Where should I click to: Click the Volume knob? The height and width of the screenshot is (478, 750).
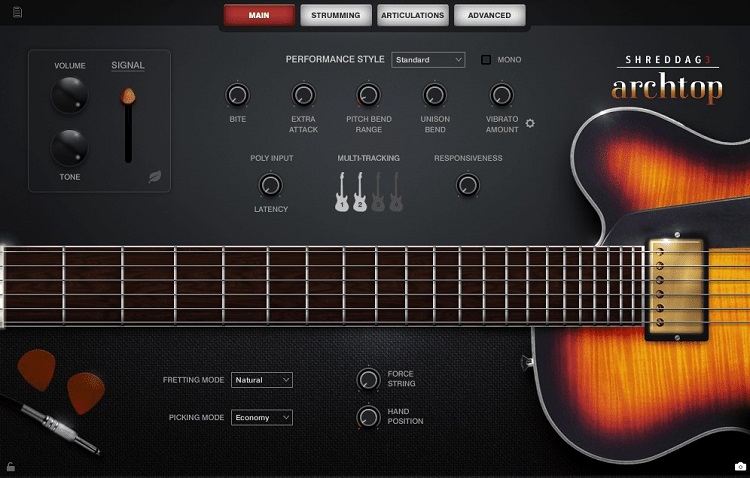[70, 96]
